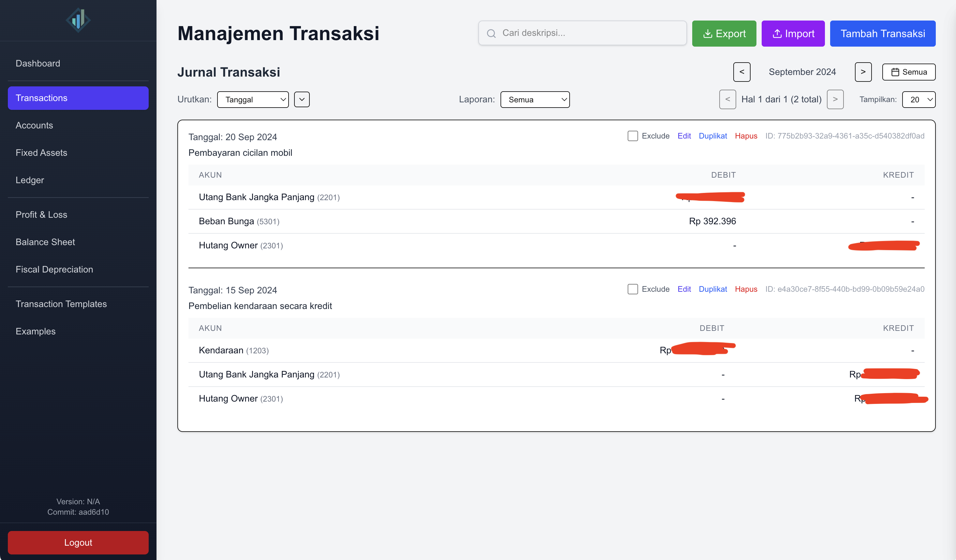Click the upload icon on Import button
The width and height of the screenshot is (956, 560).
[x=777, y=33]
